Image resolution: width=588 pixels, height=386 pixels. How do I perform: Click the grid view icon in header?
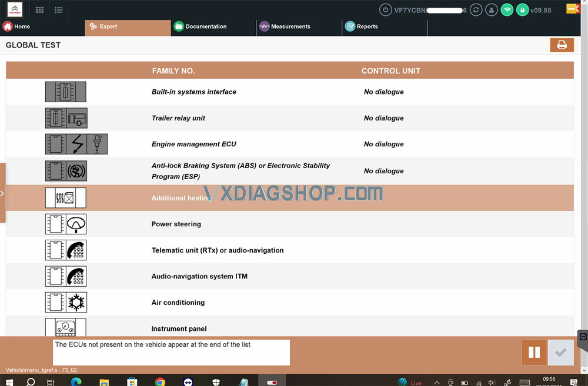click(x=40, y=10)
